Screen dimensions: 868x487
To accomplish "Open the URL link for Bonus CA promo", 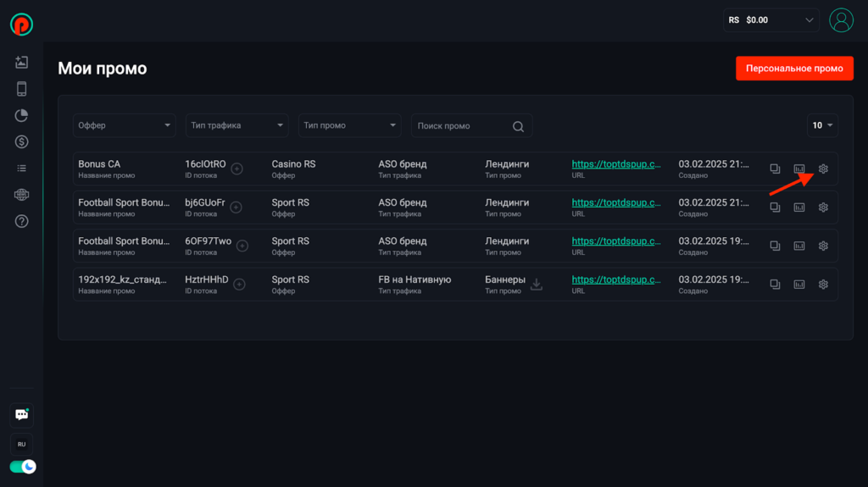I will (x=616, y=163).
